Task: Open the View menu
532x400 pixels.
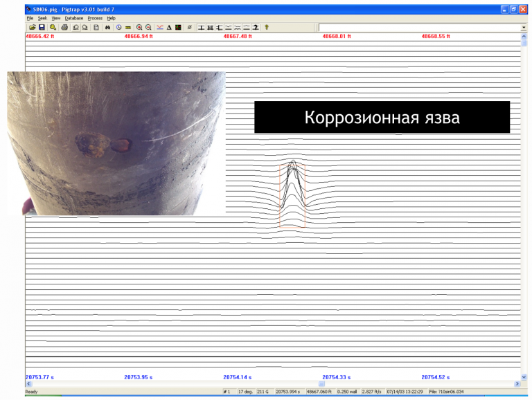Action: (56, 18)
